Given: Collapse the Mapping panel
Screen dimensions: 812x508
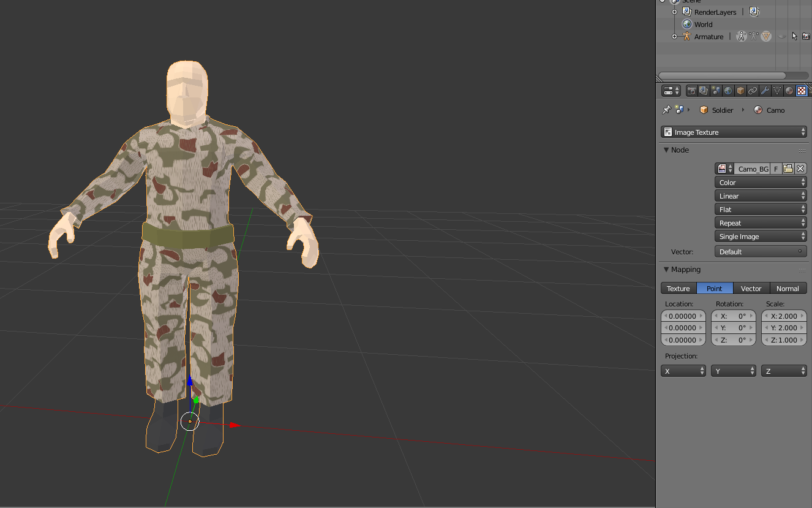Looking at the screenshot, I should [x=666, y=270].
